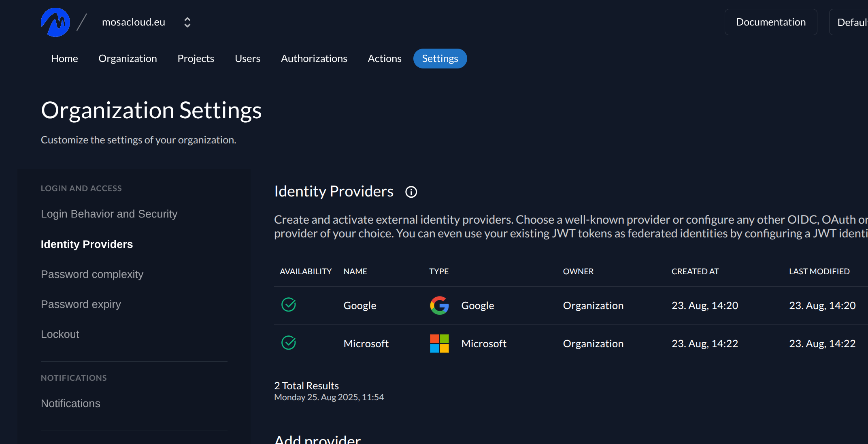Select Identity Providers in the sidebar
868x444 pixels.
[x=87, y=244]
